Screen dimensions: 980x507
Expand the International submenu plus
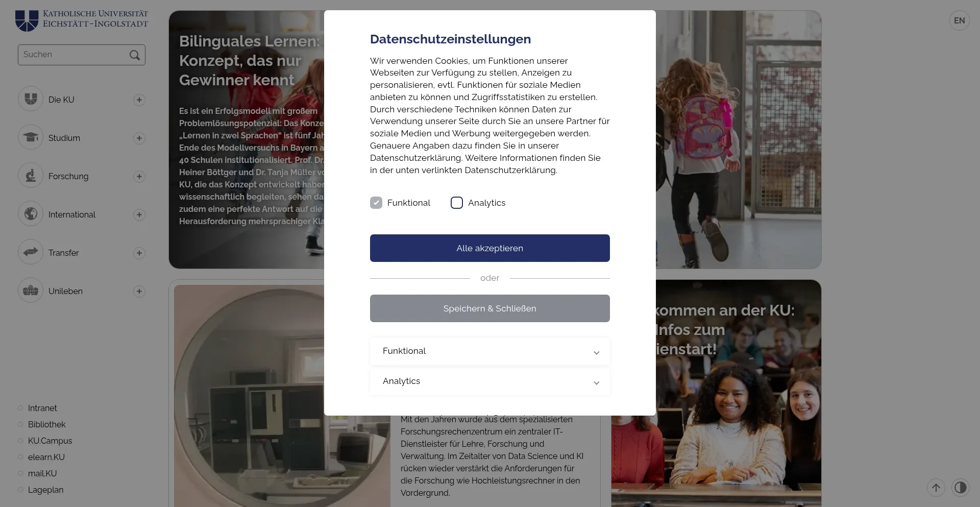[139, 214]
